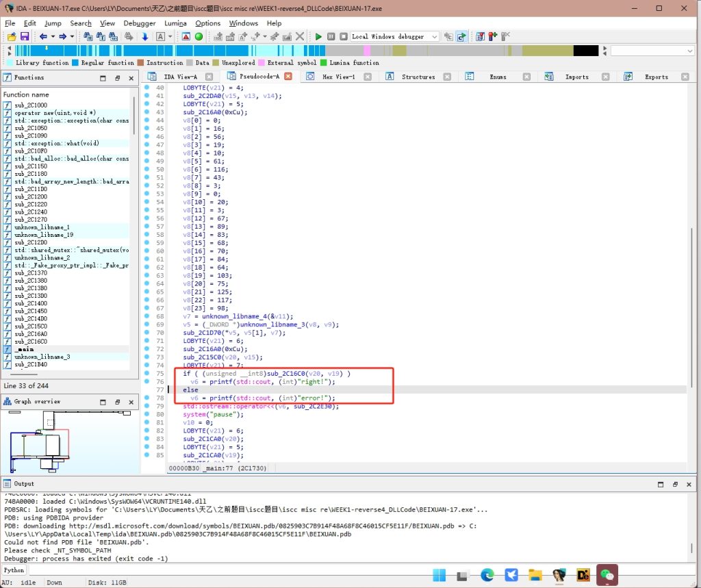Click the Function name column header
Screen dimensions: 701x588
click(26, 94)
